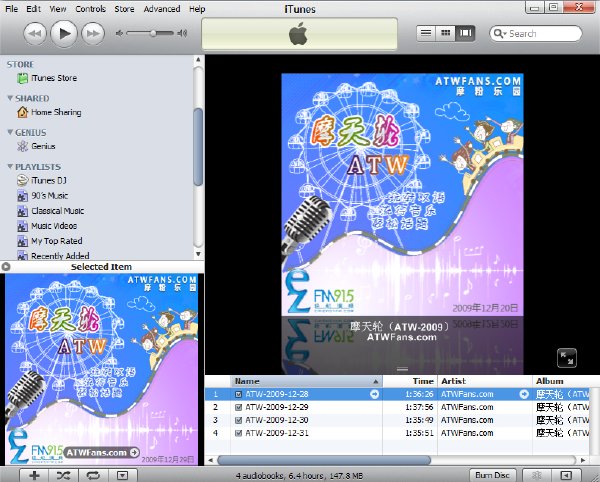Viewport: 600px width, 482px height.
Task: Switch to Cover Flow view
Action: [465, 33]
